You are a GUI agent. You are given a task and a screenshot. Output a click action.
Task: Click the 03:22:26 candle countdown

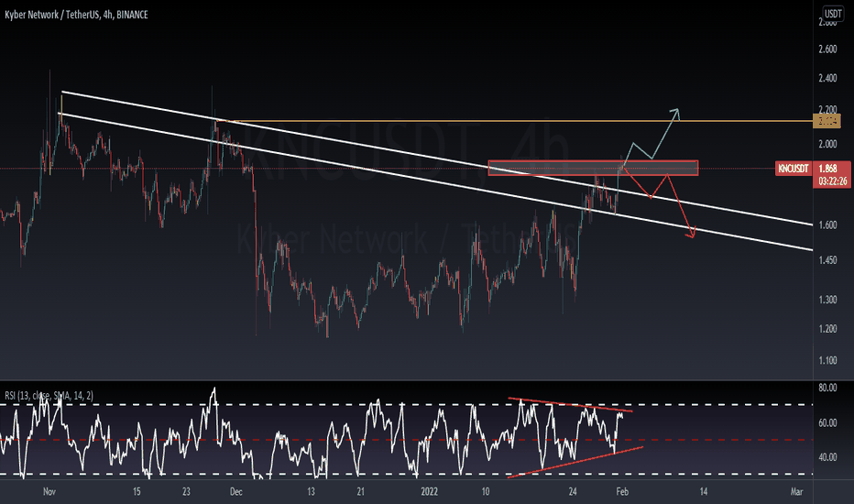[x=832, y=181]
